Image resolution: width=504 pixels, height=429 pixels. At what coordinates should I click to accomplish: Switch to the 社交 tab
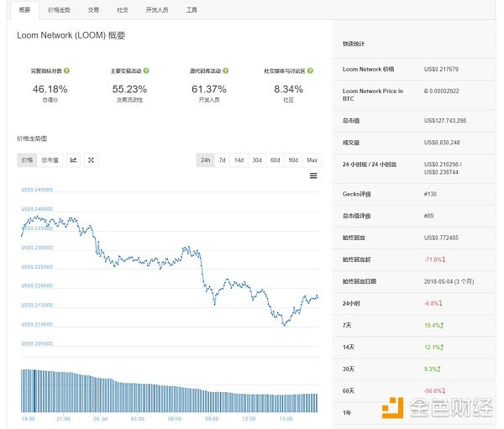coord(123,10)
